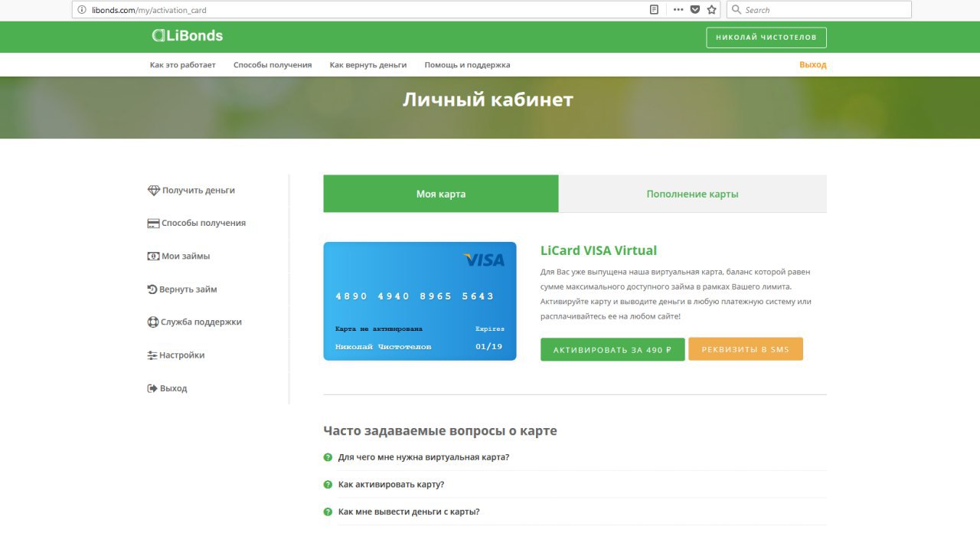
Task: Click the Карта не активирована text on card
Action: (379, 329)
